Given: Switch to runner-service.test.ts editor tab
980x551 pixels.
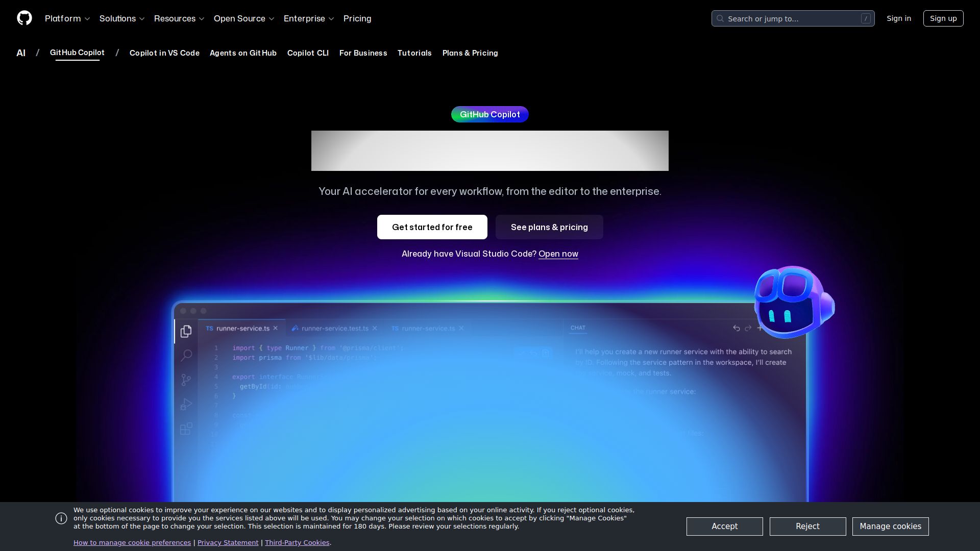Looking at the screenshot, I should (334, 328).
